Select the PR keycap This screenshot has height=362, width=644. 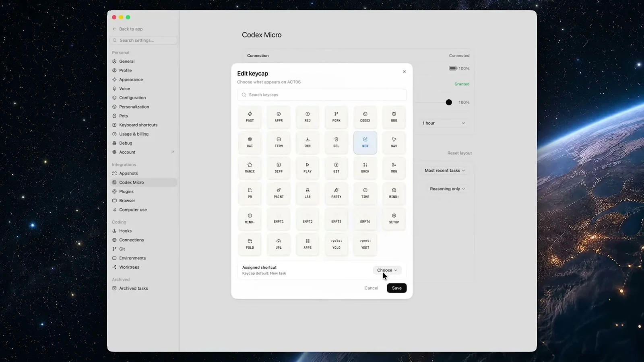(x=250, y=193)
